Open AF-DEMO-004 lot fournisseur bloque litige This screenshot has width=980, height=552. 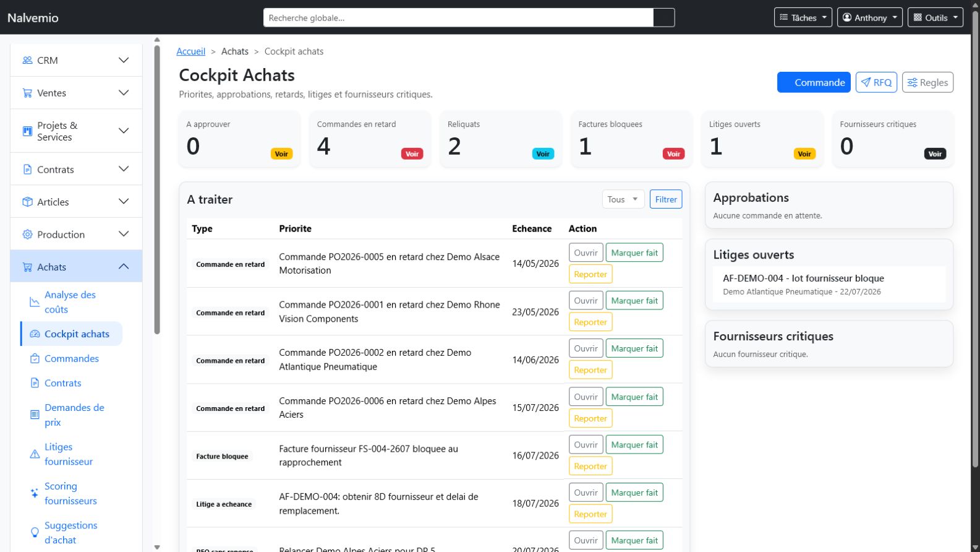coord(829,285)
